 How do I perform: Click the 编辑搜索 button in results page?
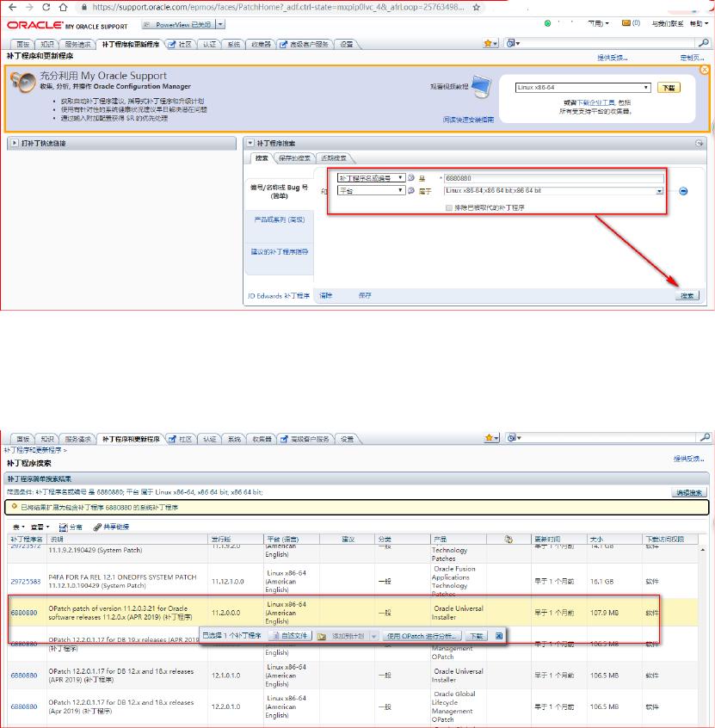point(689,492)
